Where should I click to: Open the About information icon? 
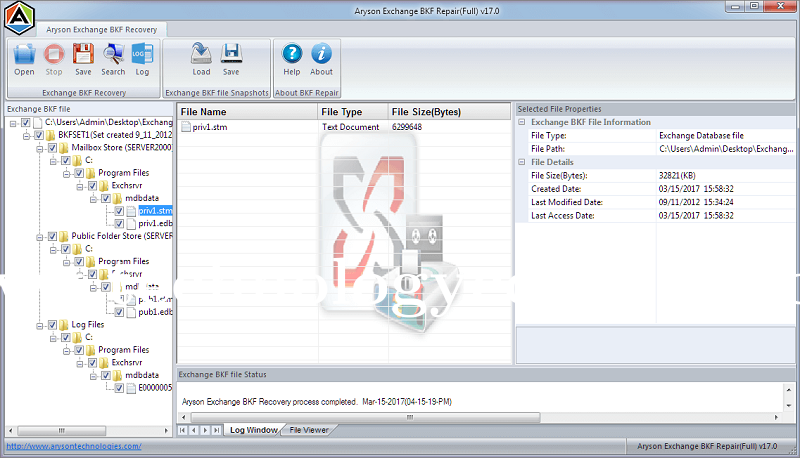[x=321, y=54]
